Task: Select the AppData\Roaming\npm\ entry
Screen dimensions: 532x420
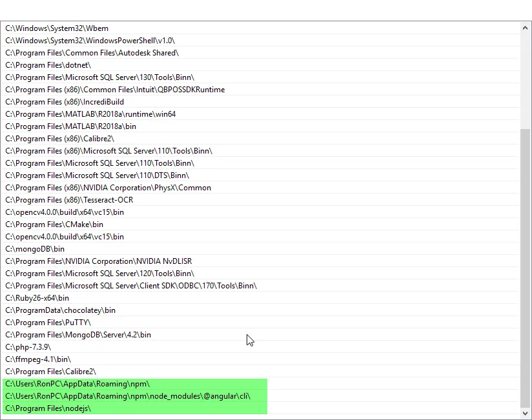Action: tap(261, 384)
